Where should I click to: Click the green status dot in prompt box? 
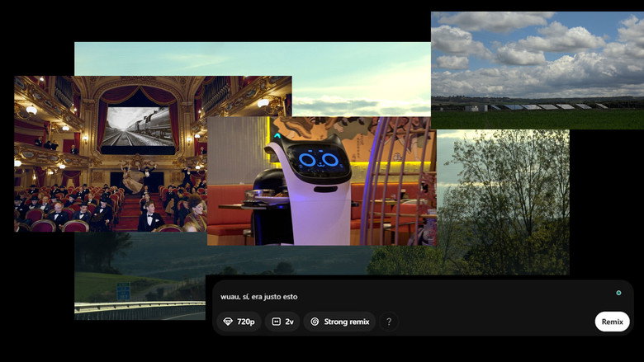click(618, 293)
